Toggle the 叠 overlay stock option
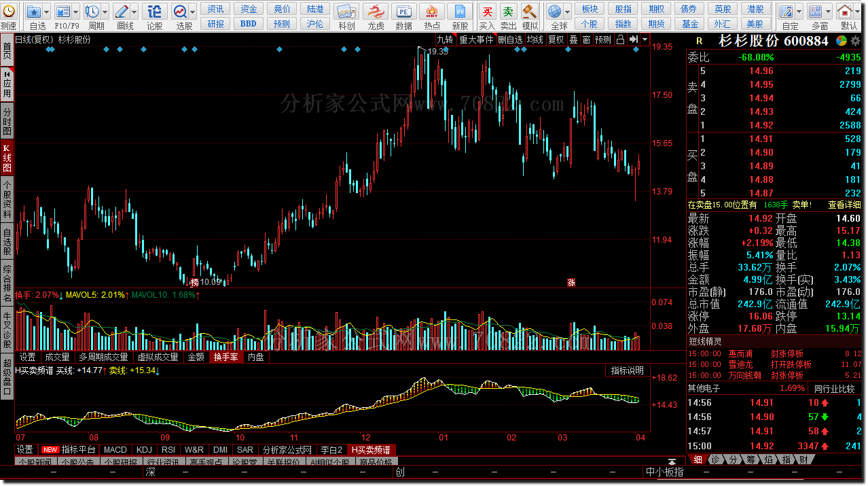 pos(573,39)
